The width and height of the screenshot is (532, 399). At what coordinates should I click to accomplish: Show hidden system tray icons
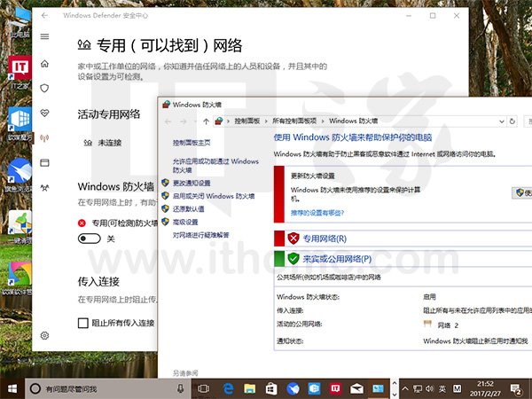coord(405,389)
